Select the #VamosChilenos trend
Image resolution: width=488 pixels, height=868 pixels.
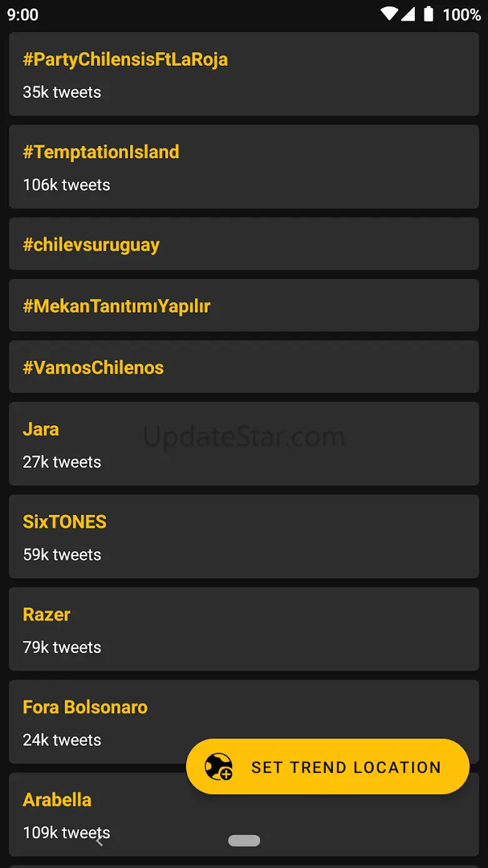point(244,366)
